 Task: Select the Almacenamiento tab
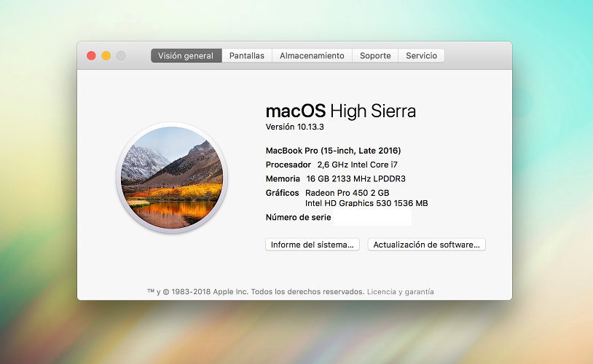coord(312,55)
